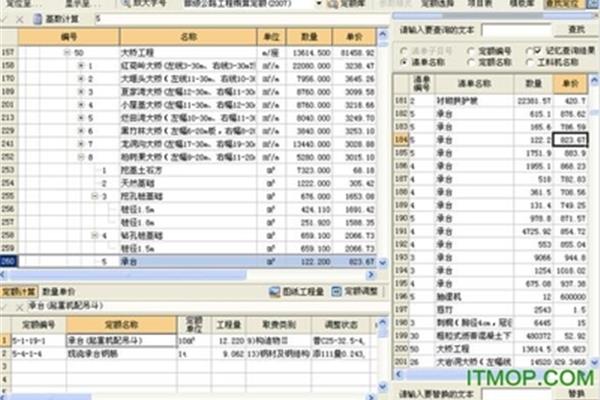This screenshot has width=600, height=400.
Task: Click search results table scroll up arrow
Action: (x=594, y=80)
